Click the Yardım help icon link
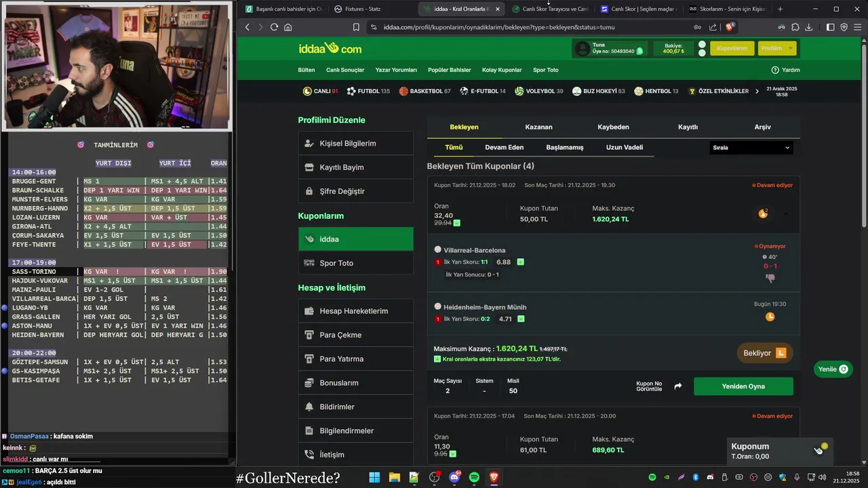868x488 pixels. (x=785, y=70)
